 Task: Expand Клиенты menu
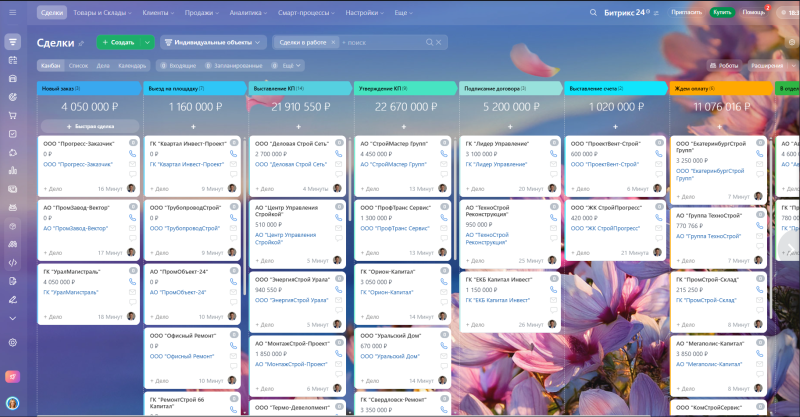tap(158, 13)
